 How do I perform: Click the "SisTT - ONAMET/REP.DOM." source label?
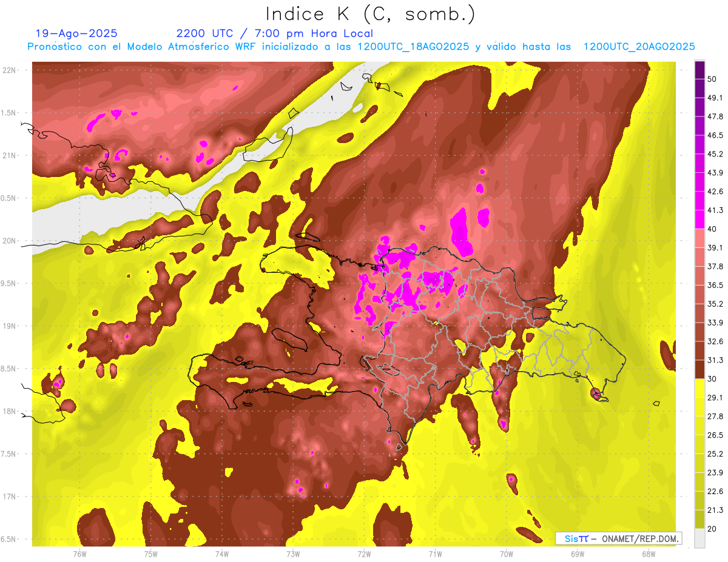click(x=619, y=538)
